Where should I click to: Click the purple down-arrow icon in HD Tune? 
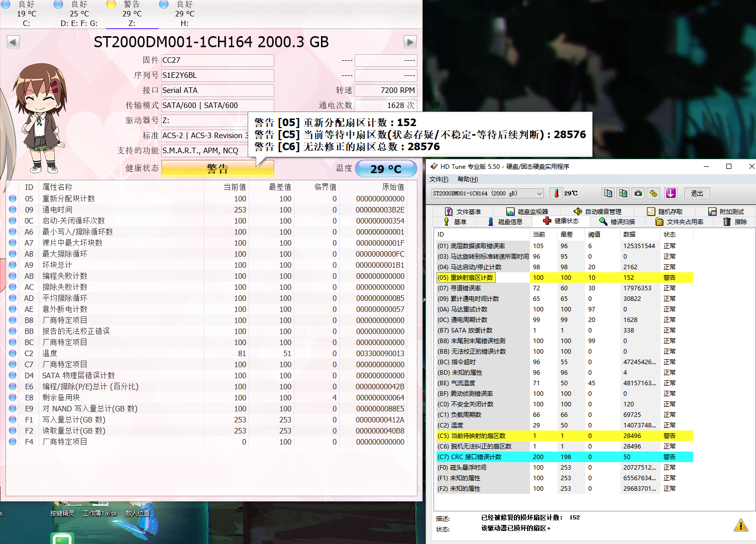[671, 193]
